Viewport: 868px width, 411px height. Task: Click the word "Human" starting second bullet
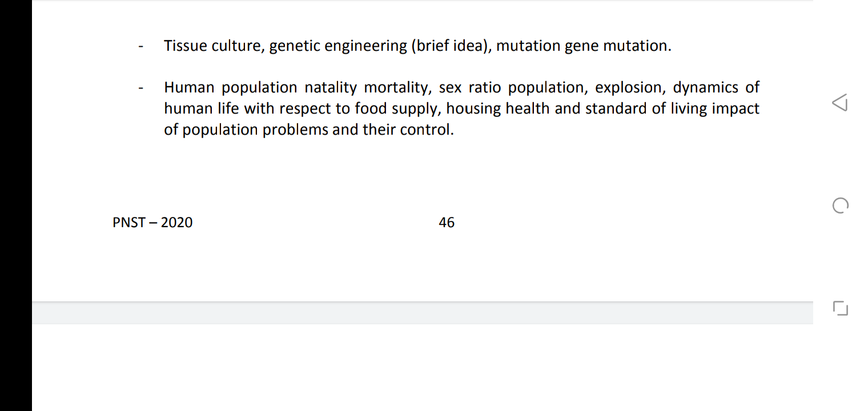tap(189, 87)
